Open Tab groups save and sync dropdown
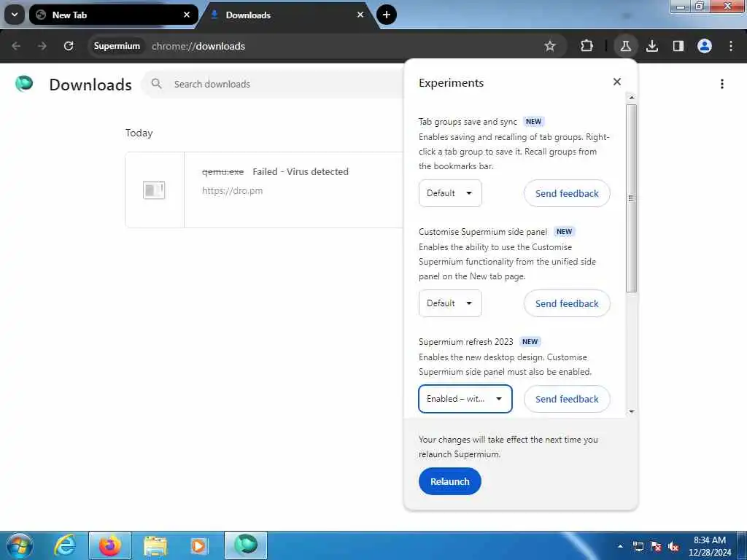 (x=450, y=193)
